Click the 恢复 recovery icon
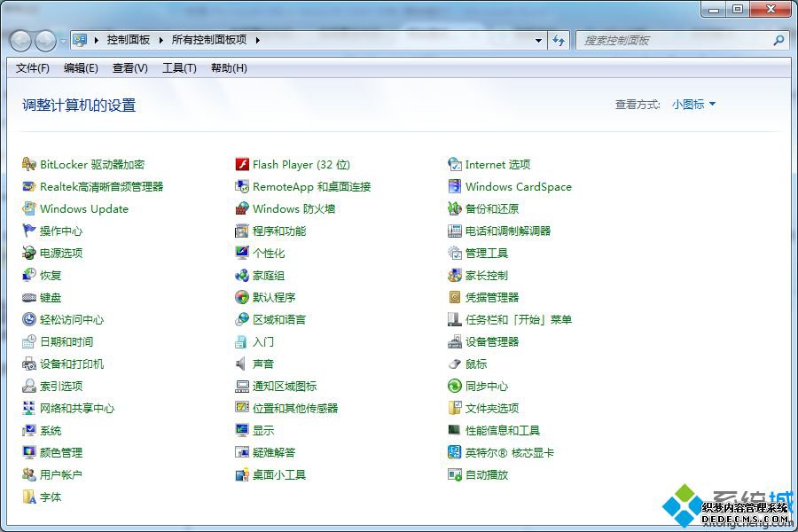 tap(29, 276)
